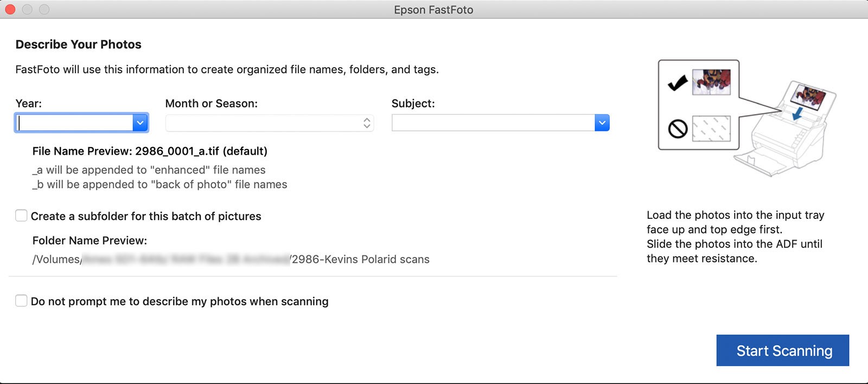Image resolution: width=868 pixels, height=384 pixels.
Task: Enable Create a subfolder for this batch
Action: 21,216
